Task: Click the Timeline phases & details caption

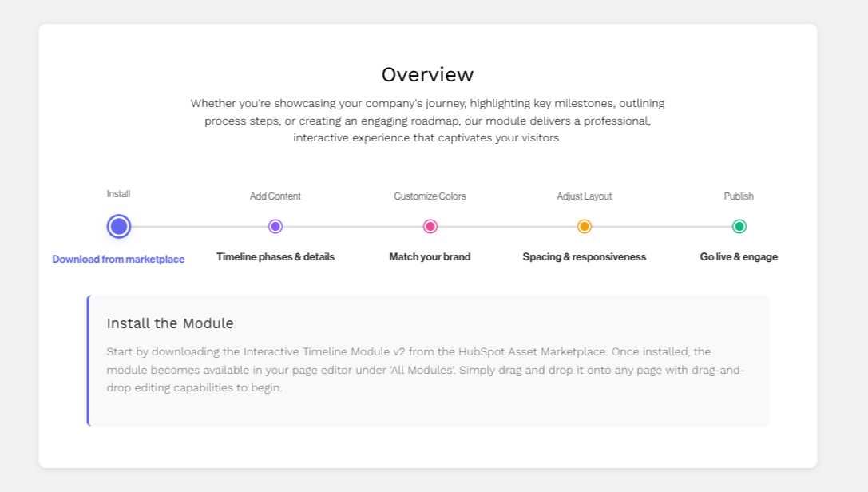Action: point(275,256)
